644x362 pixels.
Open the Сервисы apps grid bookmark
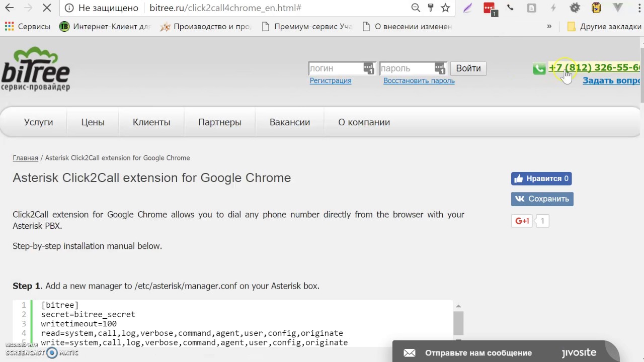point(28,27)
